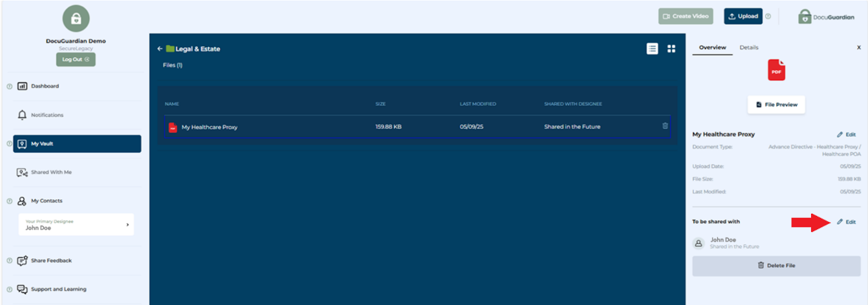Sort files by the NAME column header

[172, 104]
